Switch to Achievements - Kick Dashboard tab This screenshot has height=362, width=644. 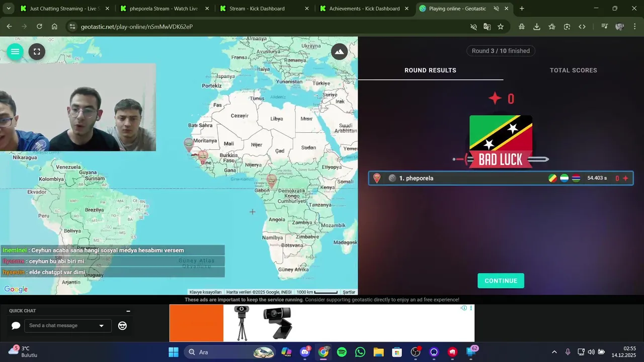364,9
